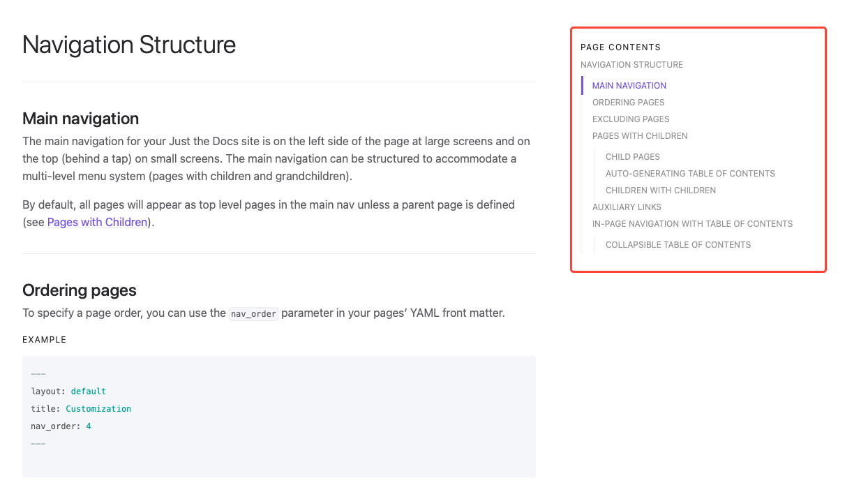
Task: Select the Main navigation heading
Action: 80,119
